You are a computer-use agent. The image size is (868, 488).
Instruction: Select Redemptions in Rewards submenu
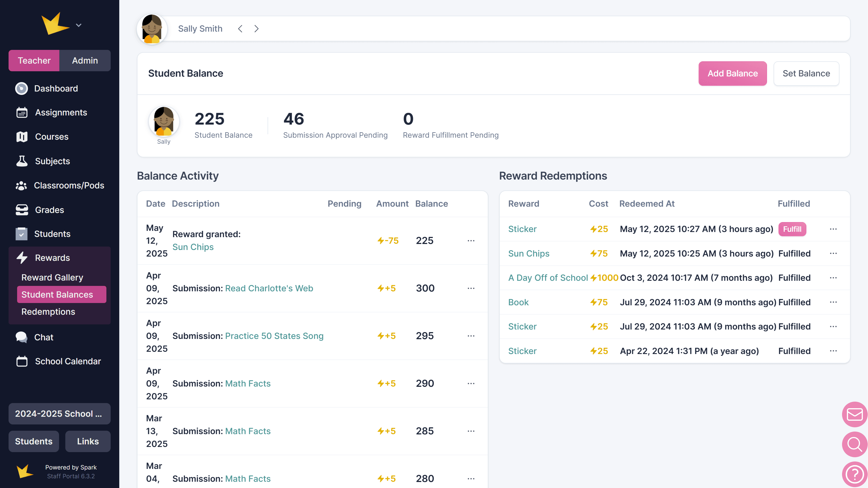(x=48, y=312)
